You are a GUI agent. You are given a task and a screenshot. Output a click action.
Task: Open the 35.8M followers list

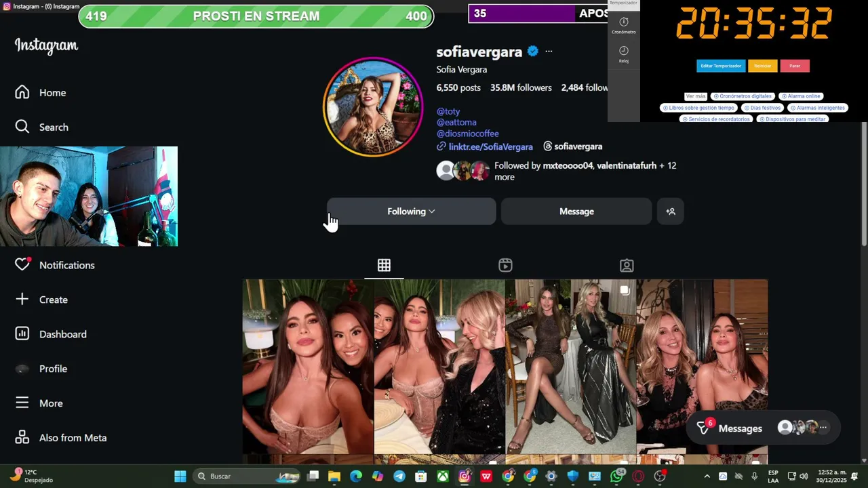521,87
